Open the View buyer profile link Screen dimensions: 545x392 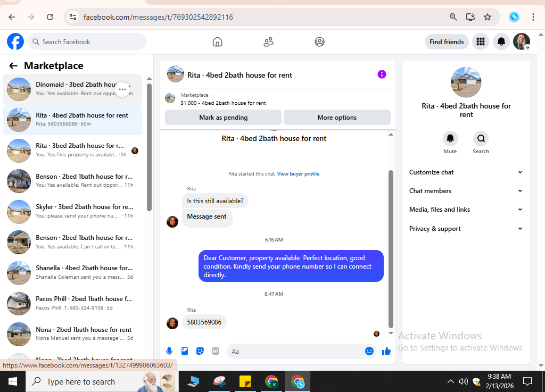point(298,173)
